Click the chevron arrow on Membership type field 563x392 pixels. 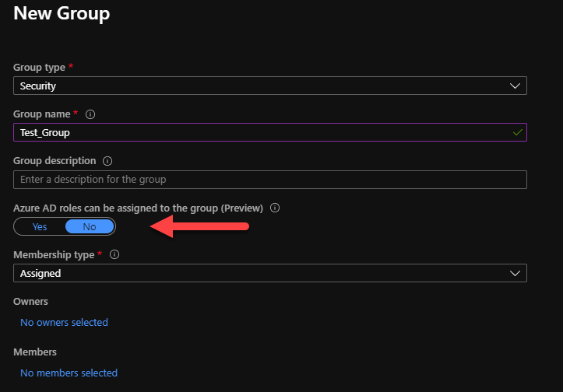tap(515, 273)
